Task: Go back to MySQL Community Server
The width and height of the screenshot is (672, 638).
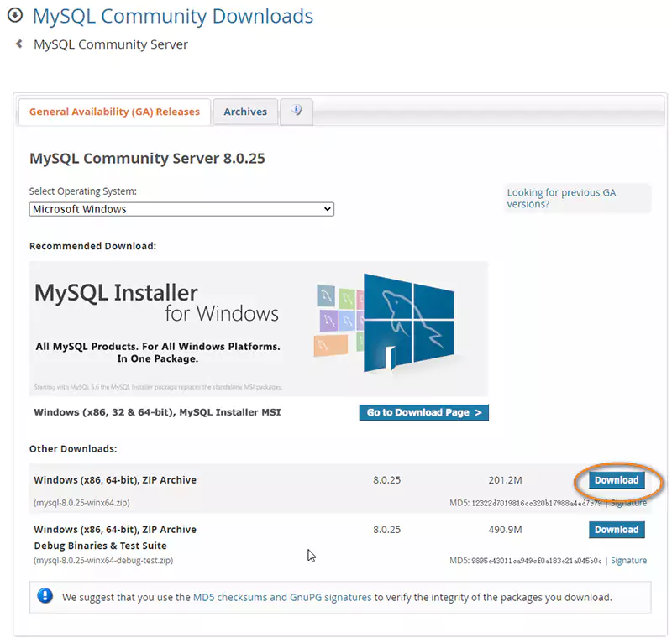Action: click(x=110, y=44)
